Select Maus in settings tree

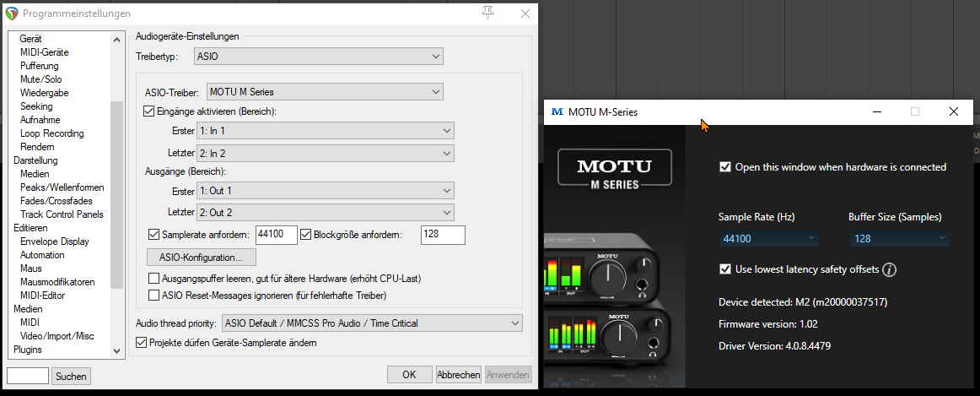click(x=30, y=269)
